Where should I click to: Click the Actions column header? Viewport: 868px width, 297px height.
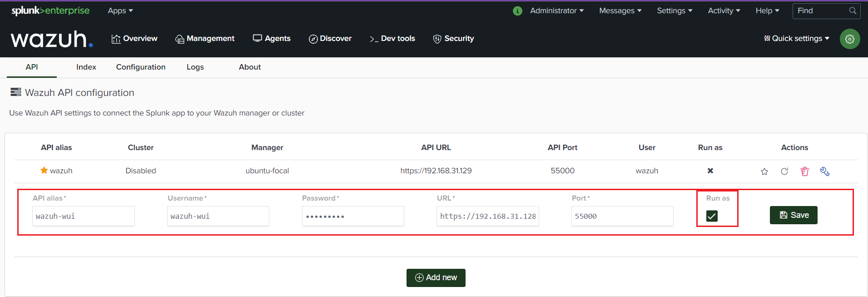coord(794,147)
